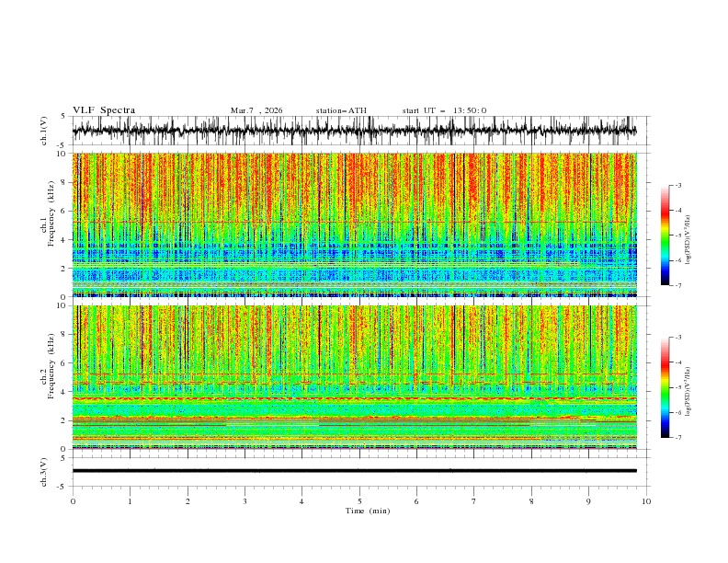Click the ch.1 spectrogram color scale bar
728x563 pixels.
coord(665,236)
